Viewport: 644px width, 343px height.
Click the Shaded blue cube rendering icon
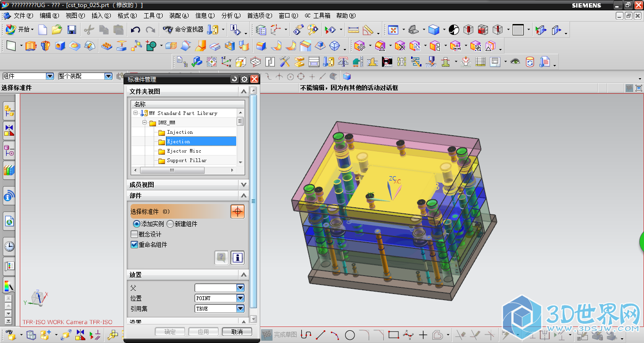click(x=434, y=30)
